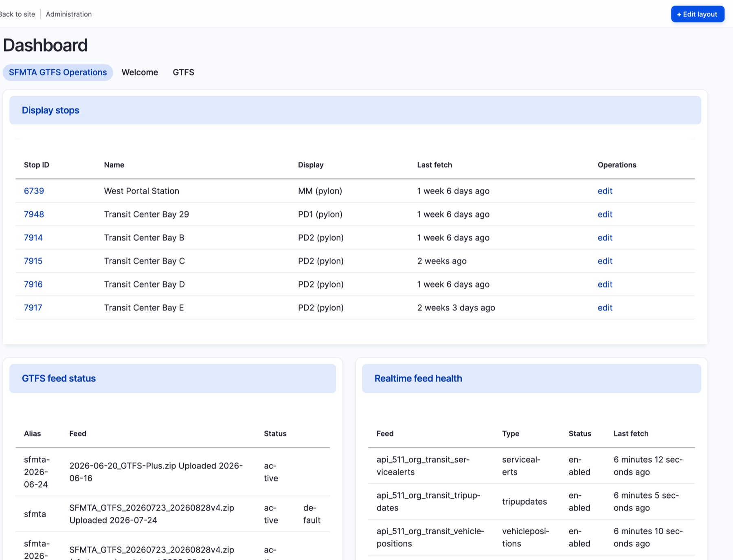Click Status header in Realtime feed health
The width and height of the screenshot is (733, 560).
pyautogui.click(x=580, y=434)
